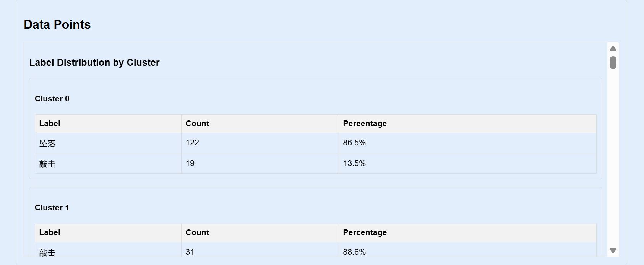The width and height of the screenshot is (644, 265).
Task: Click the count cell showing 122
Action: point(260,143)
